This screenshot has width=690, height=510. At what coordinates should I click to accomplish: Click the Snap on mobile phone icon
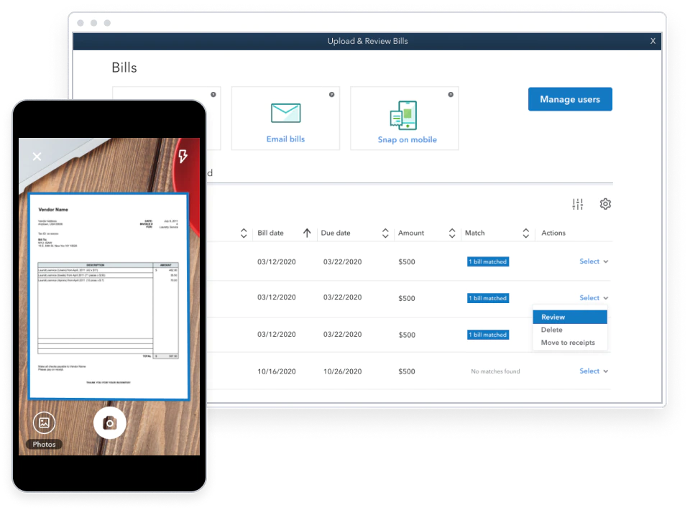pos(404,115)
